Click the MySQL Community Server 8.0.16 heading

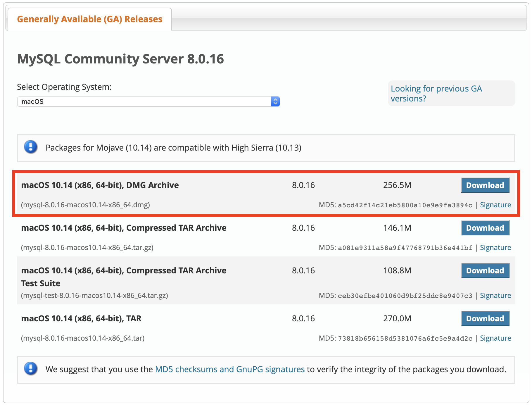[x=120, y=59]
